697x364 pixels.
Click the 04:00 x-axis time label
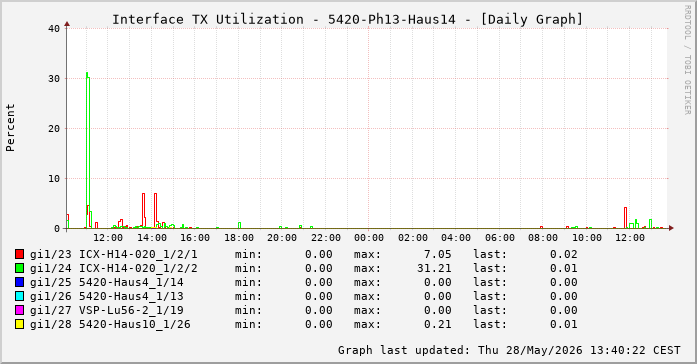456,238
